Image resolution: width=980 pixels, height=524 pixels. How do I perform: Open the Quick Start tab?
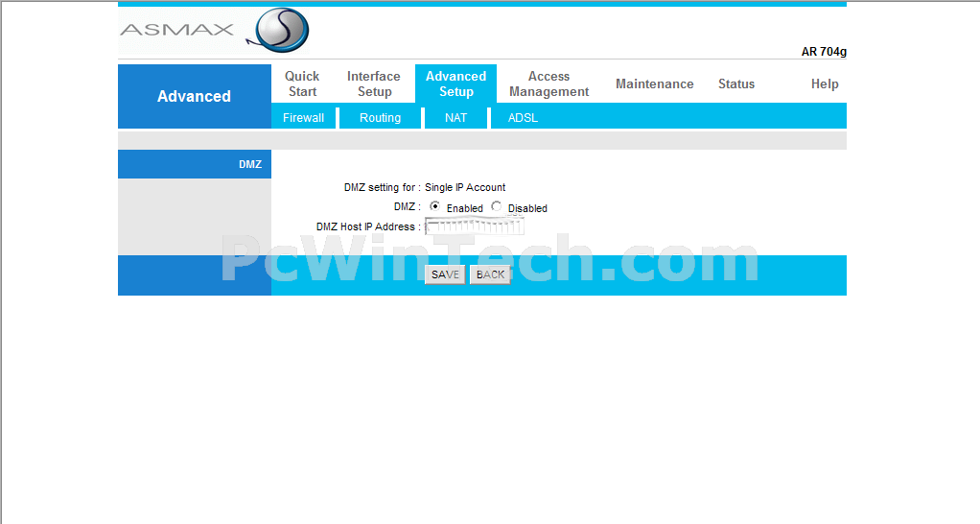point(302,83)
